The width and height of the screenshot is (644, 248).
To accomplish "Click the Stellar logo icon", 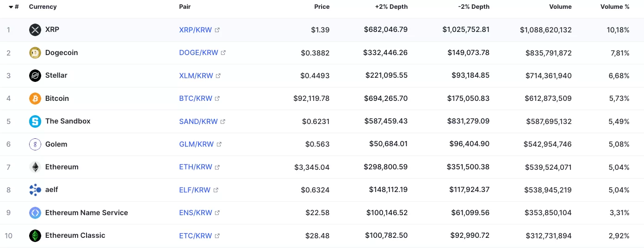I will tap(35, 75).
